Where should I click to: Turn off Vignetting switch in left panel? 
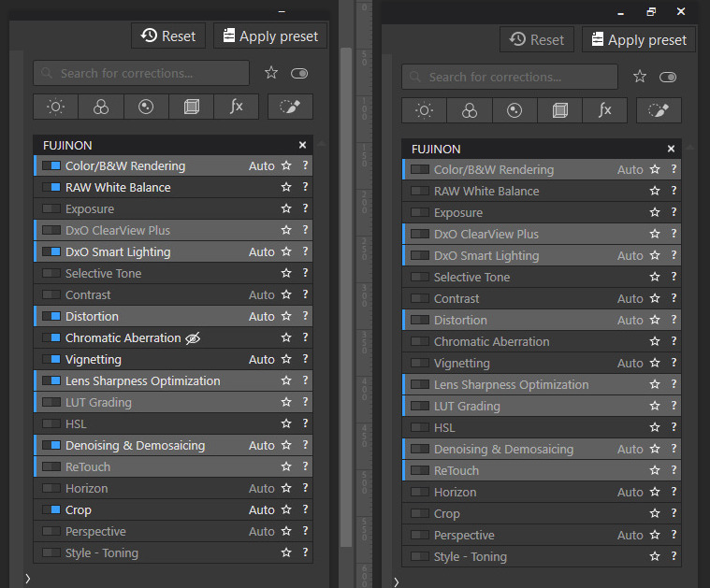(x=51, y=360)
